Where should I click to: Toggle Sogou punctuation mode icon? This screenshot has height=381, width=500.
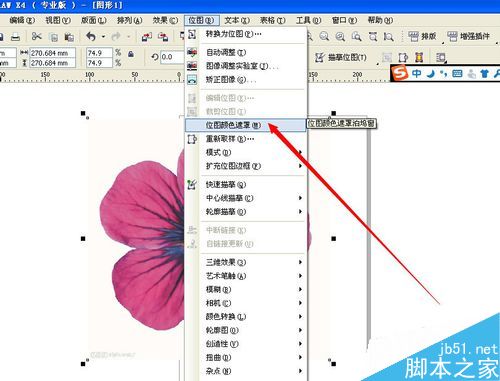point(444,73)
